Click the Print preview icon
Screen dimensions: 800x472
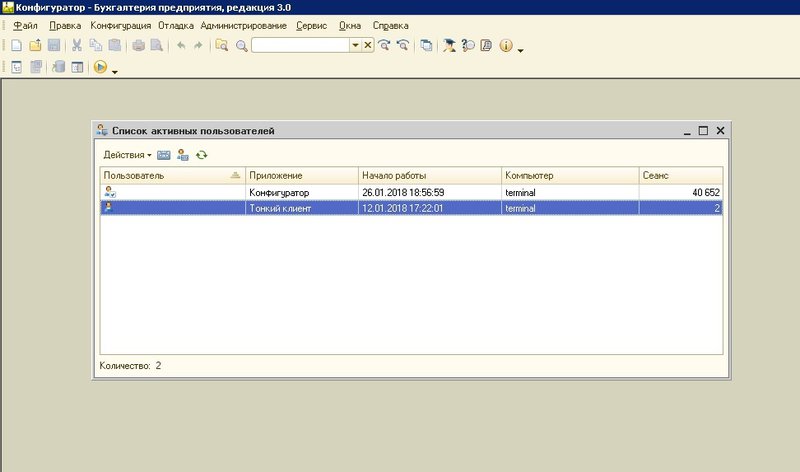pos(157,45)
